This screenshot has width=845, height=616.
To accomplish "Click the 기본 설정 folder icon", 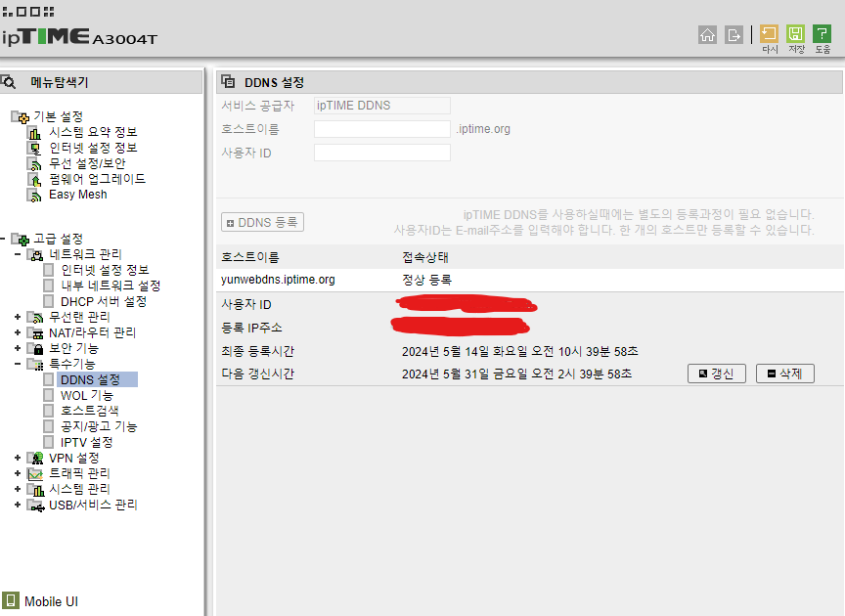I will point(21,116).
